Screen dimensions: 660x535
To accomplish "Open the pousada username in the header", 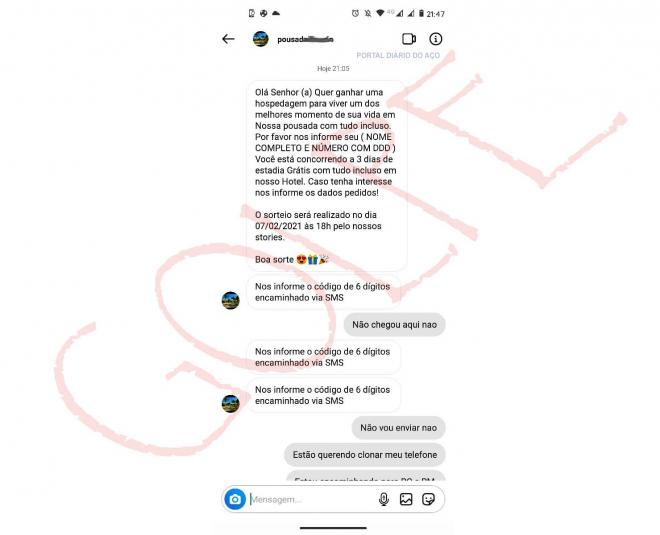I will tap(306, 39).
